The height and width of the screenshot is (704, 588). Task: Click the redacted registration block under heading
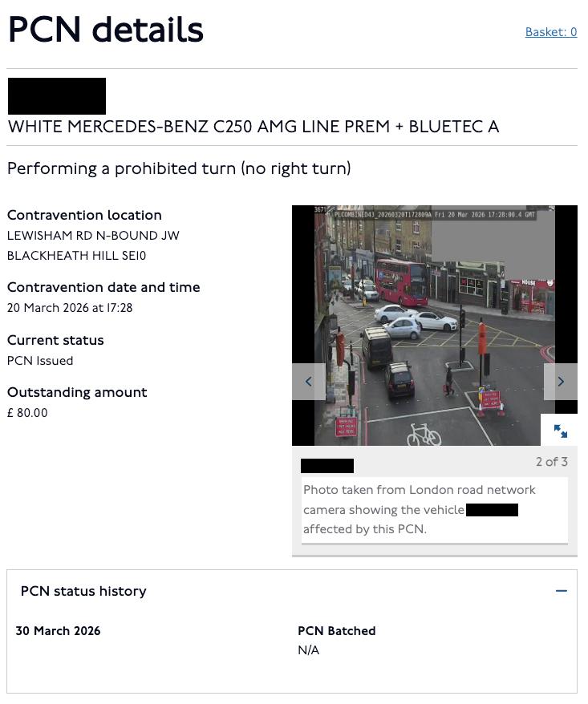click(57, 96)
